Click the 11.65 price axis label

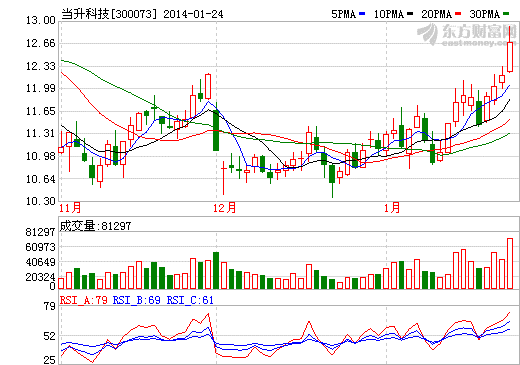tap(41, 111)
